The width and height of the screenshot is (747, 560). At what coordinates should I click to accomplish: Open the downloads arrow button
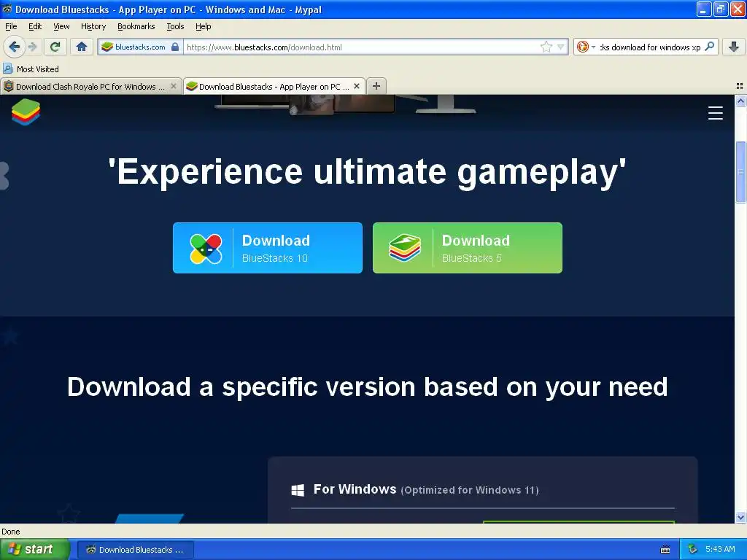tap(733, 47)
